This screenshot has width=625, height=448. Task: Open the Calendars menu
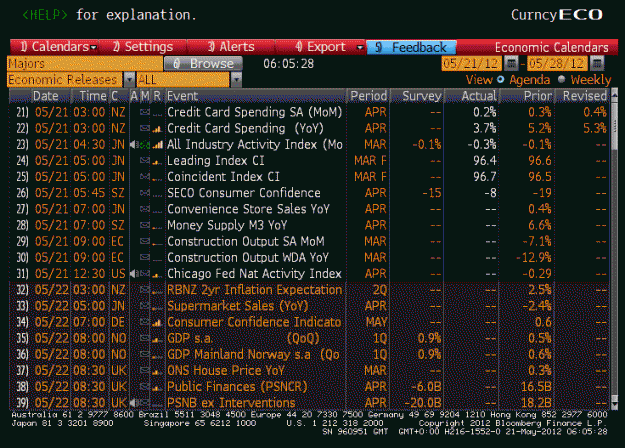tap(55, 47)
